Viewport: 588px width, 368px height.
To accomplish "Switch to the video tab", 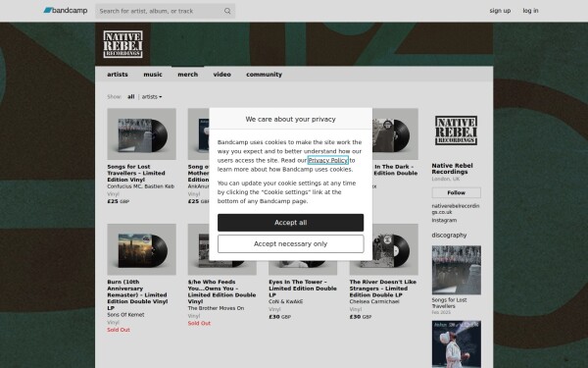I will coord(222,75).
